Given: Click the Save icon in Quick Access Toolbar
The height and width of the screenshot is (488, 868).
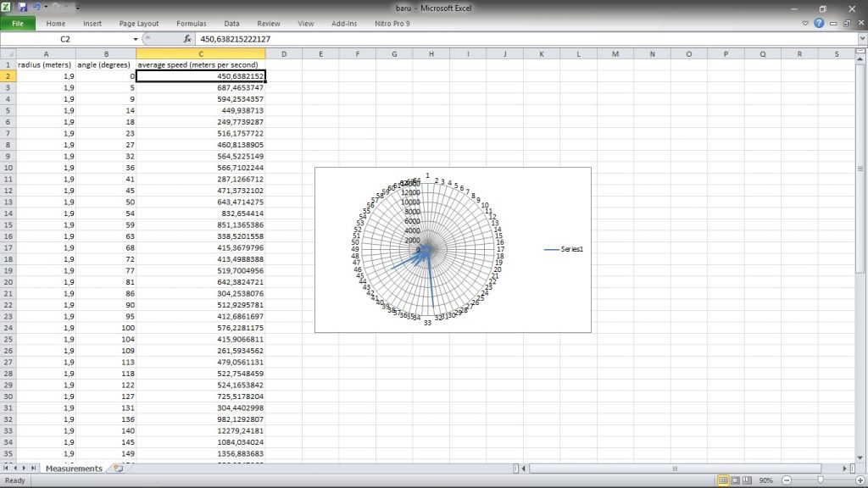Looking at the screenshot, I should tap(23, 7).
